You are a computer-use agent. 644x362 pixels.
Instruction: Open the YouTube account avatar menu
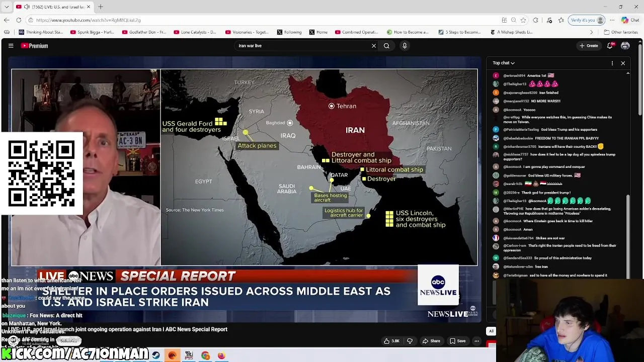pos(625,46)
